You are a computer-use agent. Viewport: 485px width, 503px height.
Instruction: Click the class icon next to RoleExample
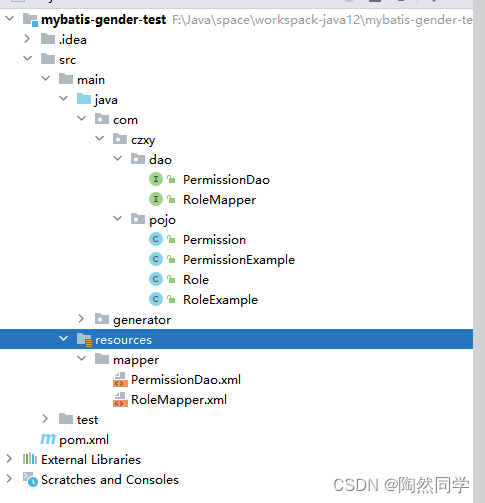point(156,299)
